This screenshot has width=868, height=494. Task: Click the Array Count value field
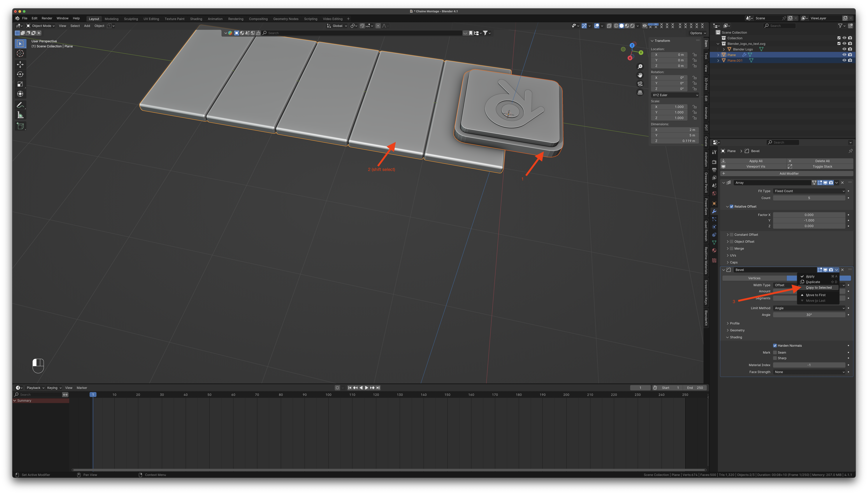pyautogui.click(x=809, y=198)
